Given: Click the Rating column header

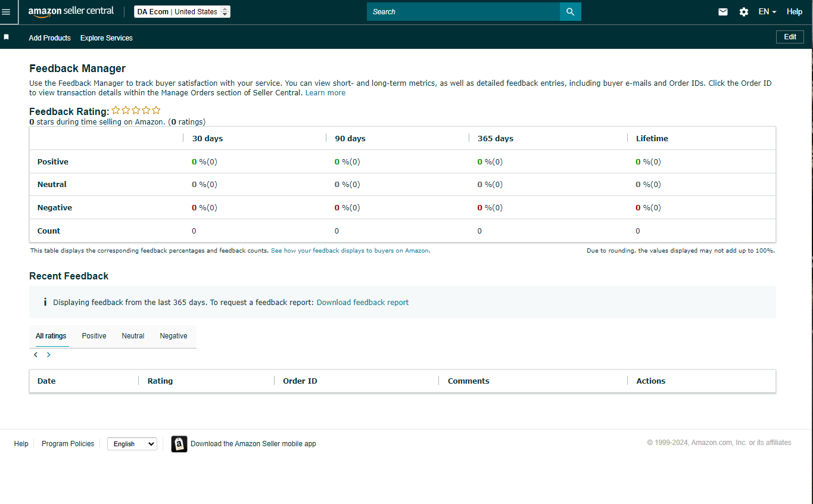Looking at the screenshot, I should pyautogui.click(x=160, y=381).
